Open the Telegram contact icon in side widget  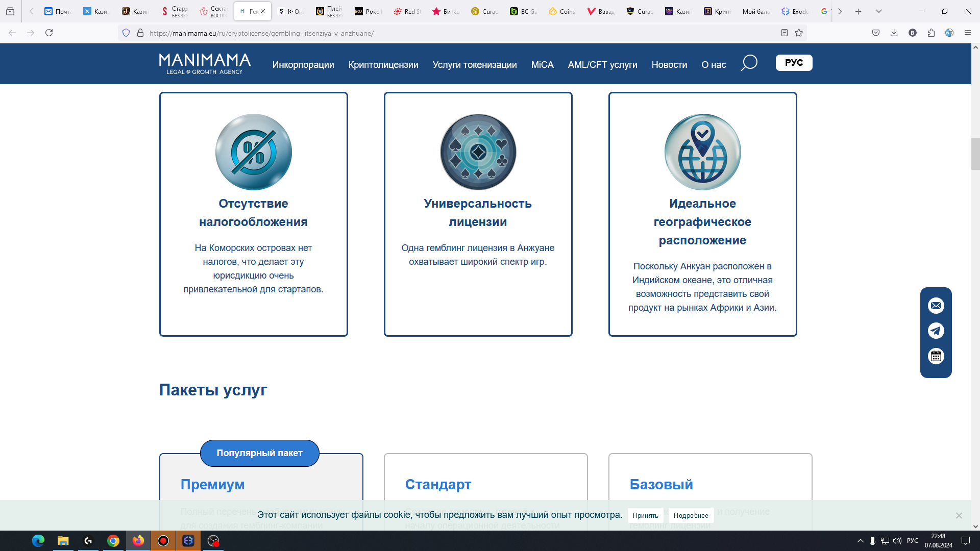pyautogui.click(x=936, y=331)
